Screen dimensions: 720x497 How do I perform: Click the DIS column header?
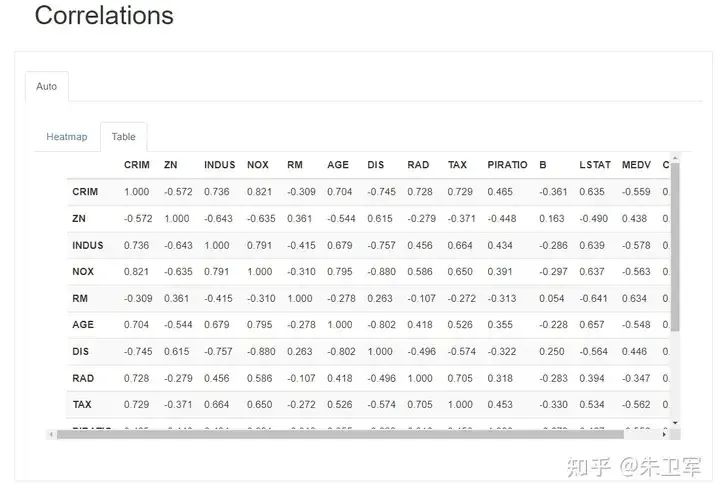click(376, 165)
